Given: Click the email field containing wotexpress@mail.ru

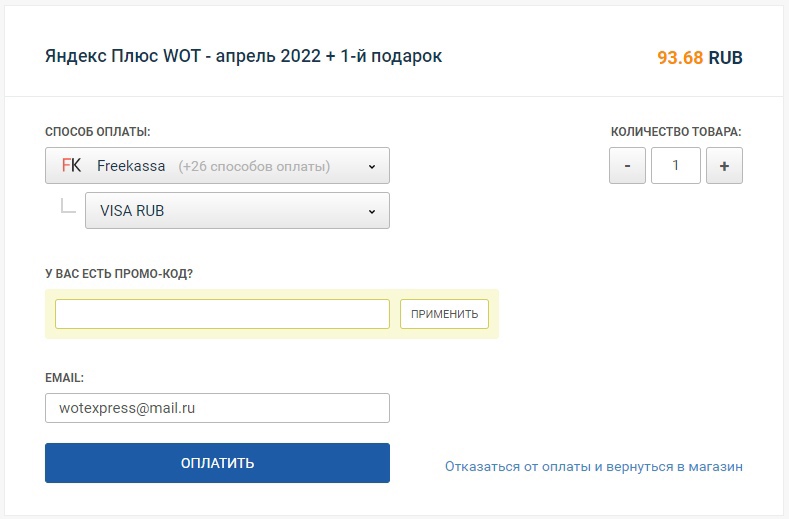Looking at the screenshot, I should [217, 408].
